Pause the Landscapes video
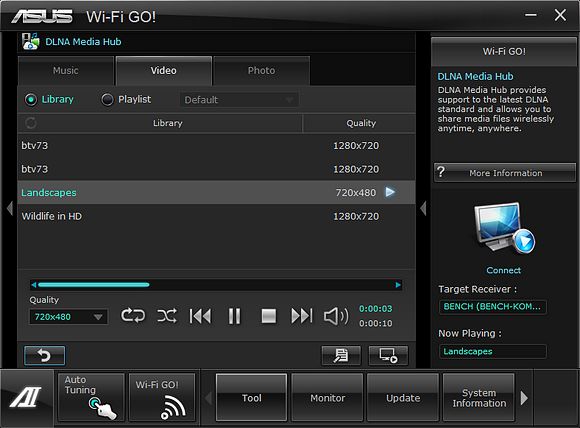This screenshot has width=580, height=428. pos(234,316)
